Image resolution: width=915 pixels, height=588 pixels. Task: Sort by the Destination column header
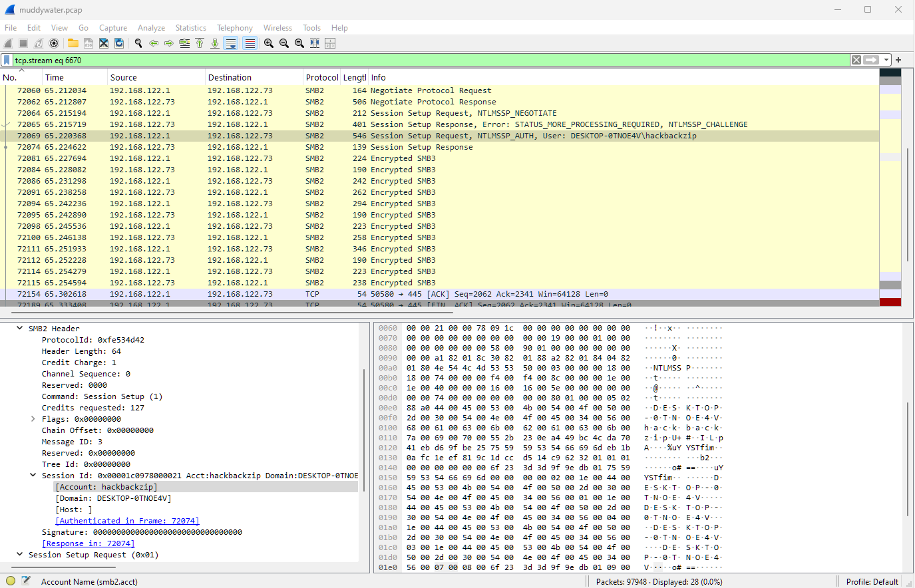coord(254,78)
